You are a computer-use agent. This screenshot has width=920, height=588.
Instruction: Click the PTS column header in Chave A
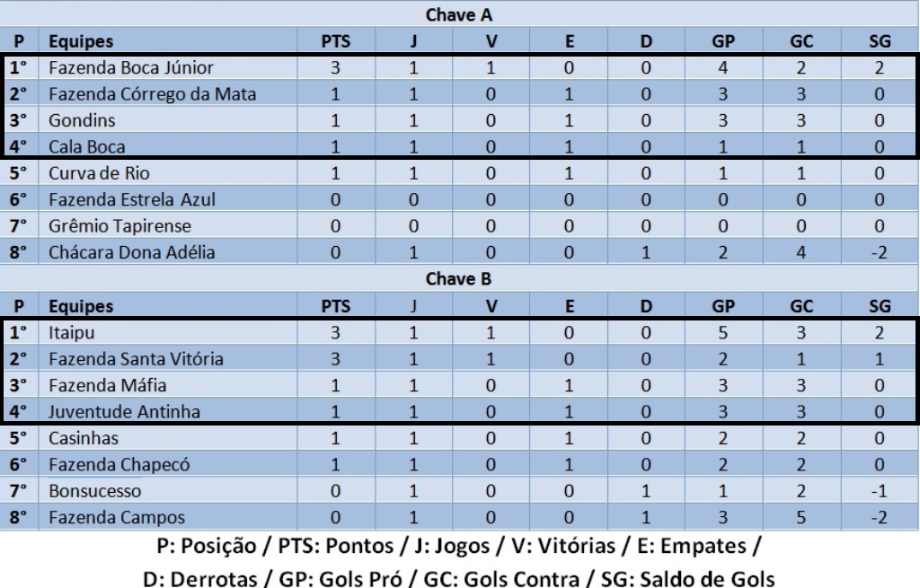[x=336, y=41]
